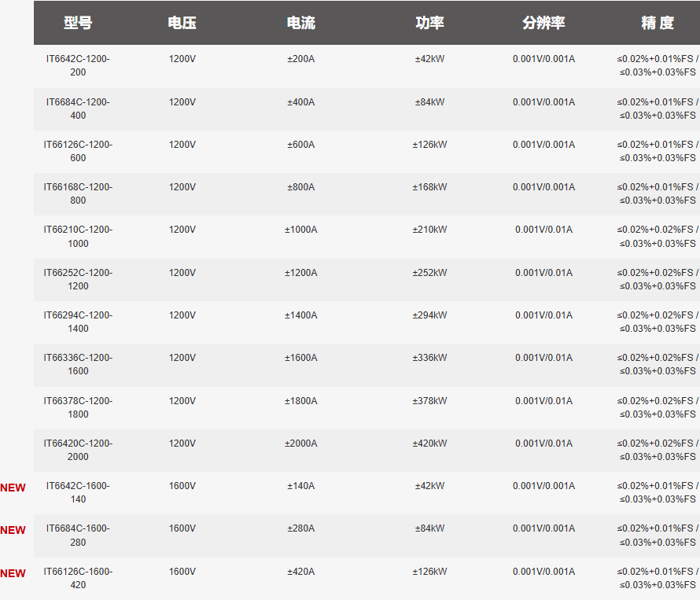
Task: Select model IT66378C-1200-1800
Action: click(78, 407)
